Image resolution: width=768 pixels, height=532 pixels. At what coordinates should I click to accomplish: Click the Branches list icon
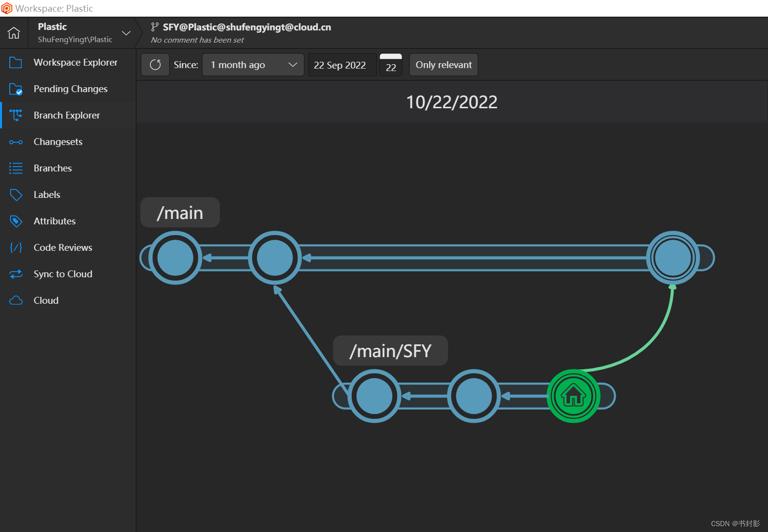coord(16,169)
